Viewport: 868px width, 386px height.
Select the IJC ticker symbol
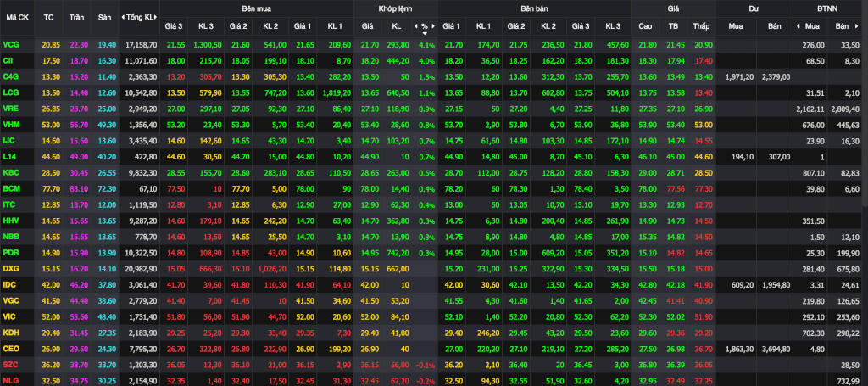tap(8, 140)
